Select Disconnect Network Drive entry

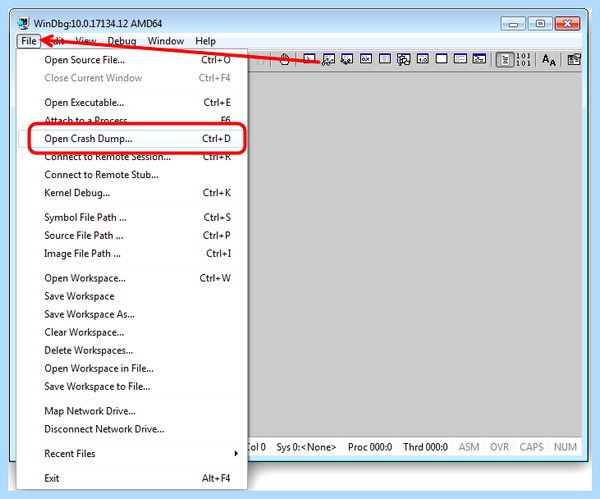(x=132, y=429)
